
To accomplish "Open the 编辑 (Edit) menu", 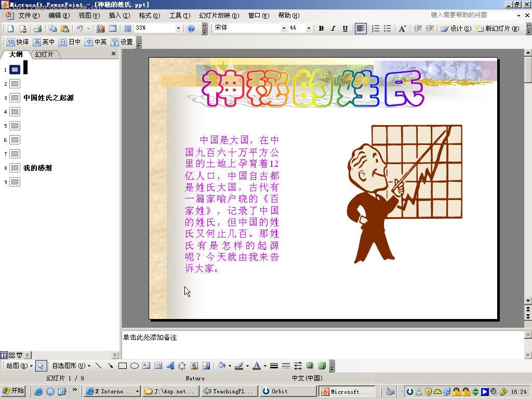I will [x=59, y=15].
